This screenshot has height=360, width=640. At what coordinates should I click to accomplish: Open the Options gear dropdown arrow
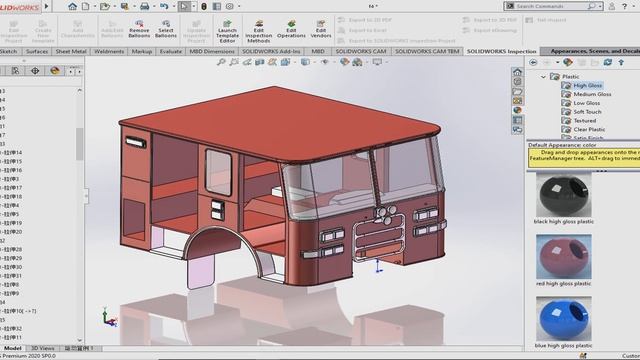[239, 6]
